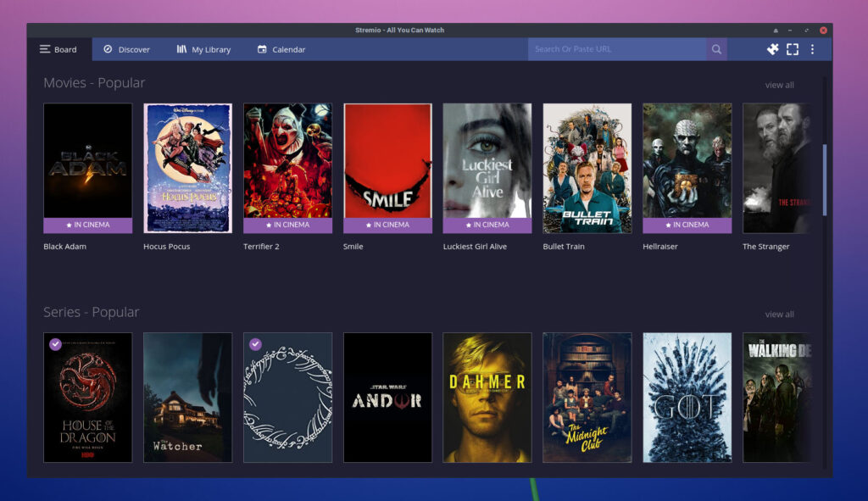This screenshot has height=501, width=868.
Task: Select the Hocus Pocus poster
Action: (x=187, y=168)
